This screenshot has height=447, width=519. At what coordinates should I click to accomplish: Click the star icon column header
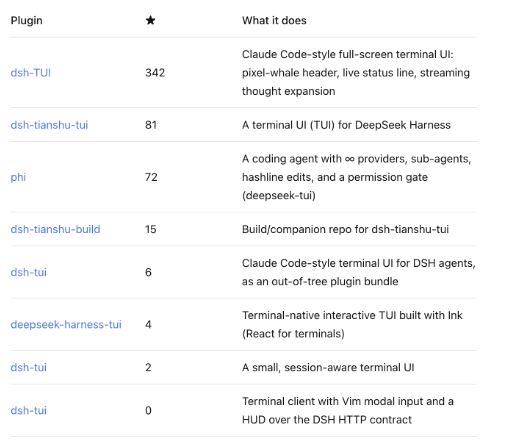tap(150, 20)
